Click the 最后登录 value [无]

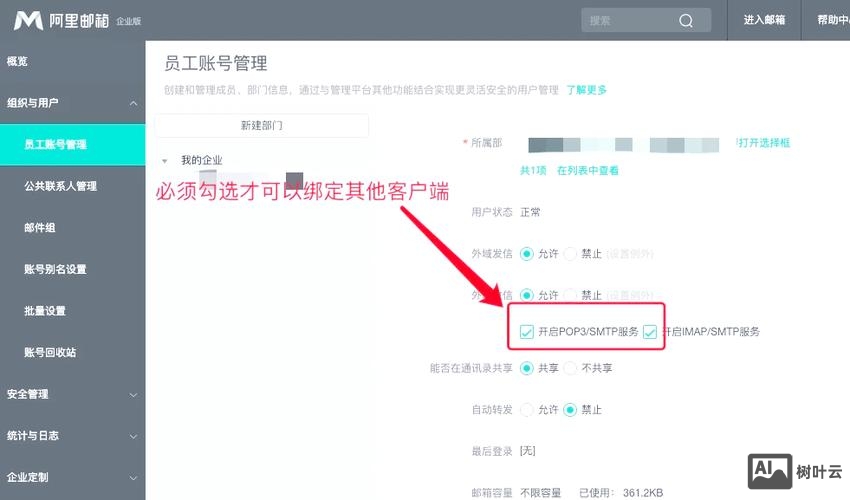coord(527,451)
